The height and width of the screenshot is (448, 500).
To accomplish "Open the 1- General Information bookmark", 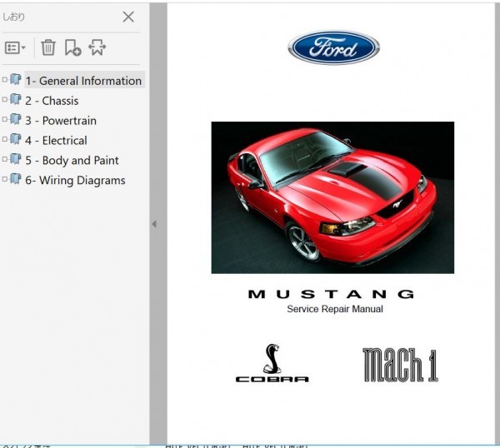I will pos(83,81).
